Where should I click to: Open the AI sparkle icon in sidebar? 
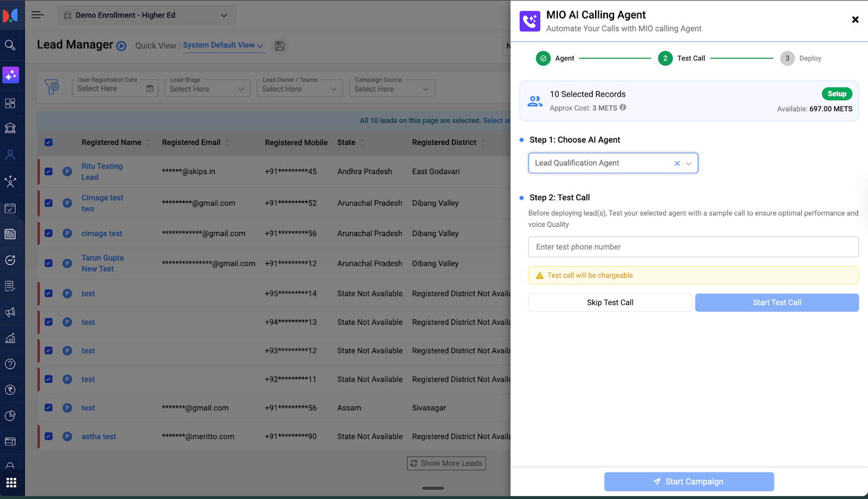pyautogui.click(x=10, y=75)
